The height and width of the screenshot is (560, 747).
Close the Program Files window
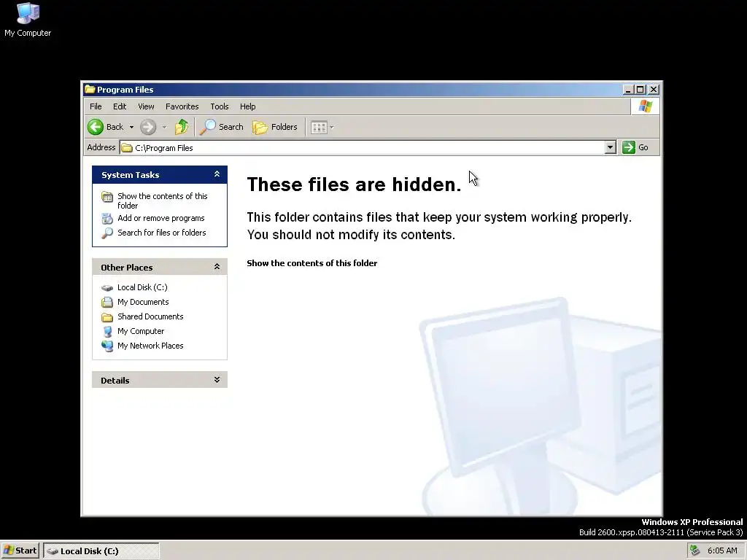pos(654,89)
